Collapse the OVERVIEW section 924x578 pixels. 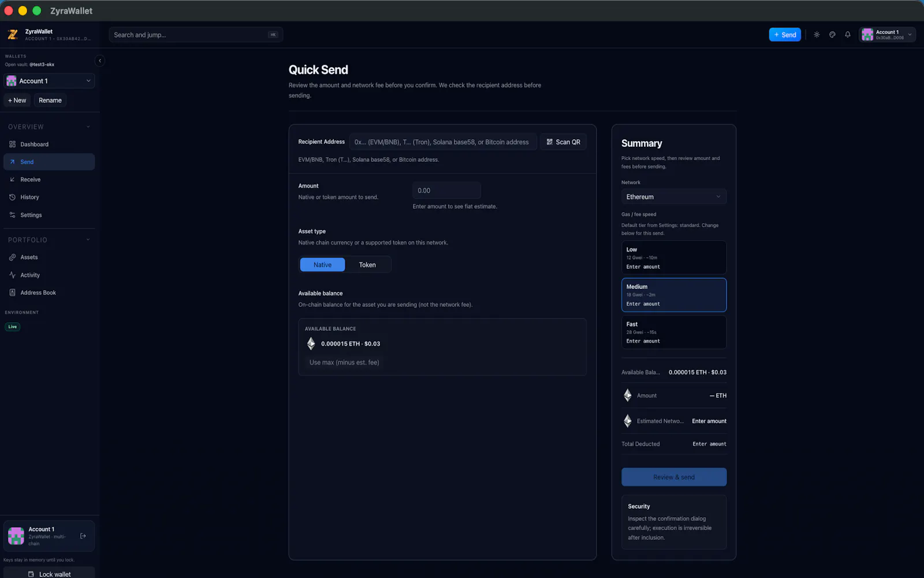[88, 127]
